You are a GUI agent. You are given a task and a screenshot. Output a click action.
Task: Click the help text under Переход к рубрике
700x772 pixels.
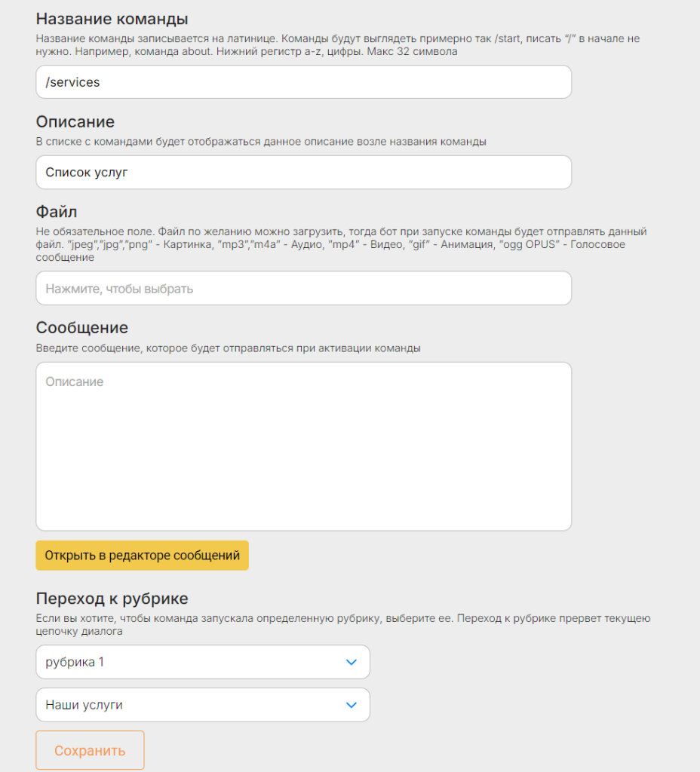[343, 625]
